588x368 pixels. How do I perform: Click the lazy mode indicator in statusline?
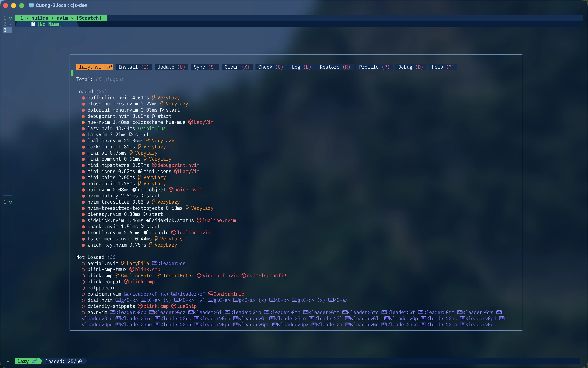27,361
